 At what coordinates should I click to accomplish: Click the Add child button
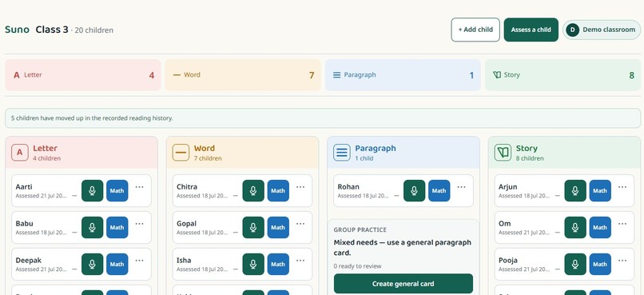[x=475, y=30]
